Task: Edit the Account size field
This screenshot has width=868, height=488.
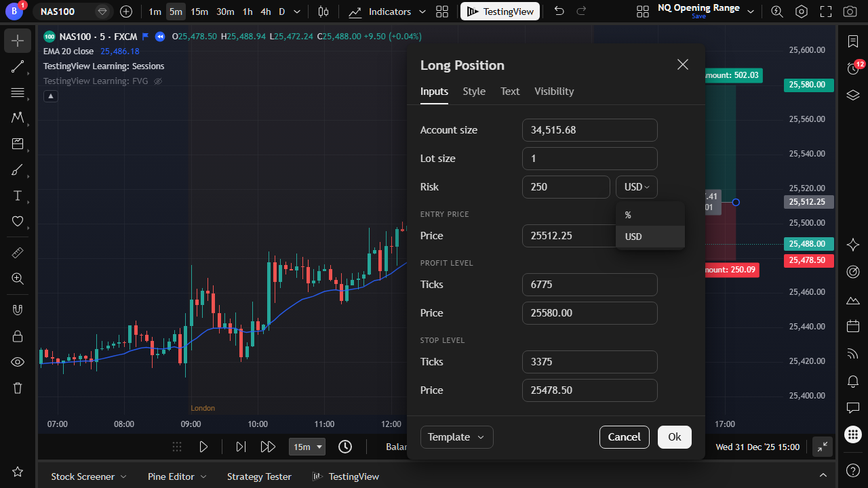Action: pos(590,130)
